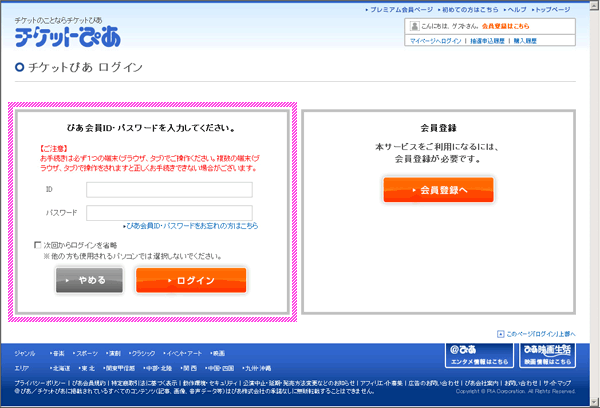This screenshot has height=408, width=600.
Task: Click the 会員登録へ button
Action: coord(439,190)
